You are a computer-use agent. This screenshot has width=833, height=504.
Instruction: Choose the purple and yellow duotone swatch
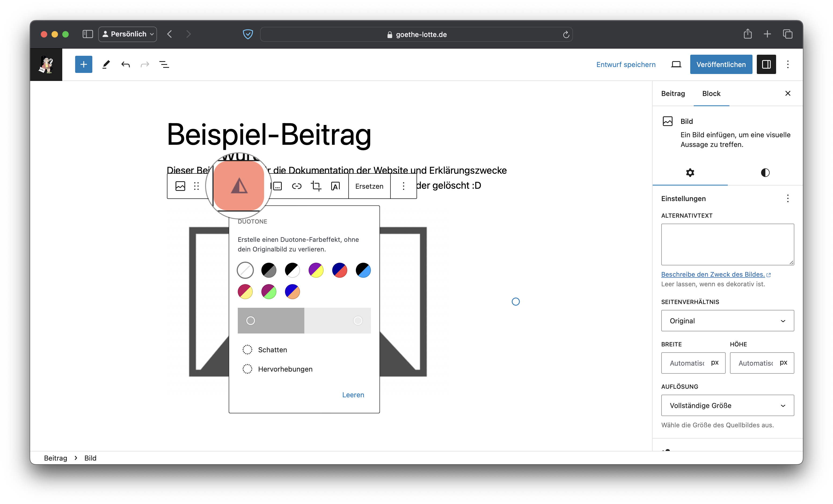click(316, 270)
